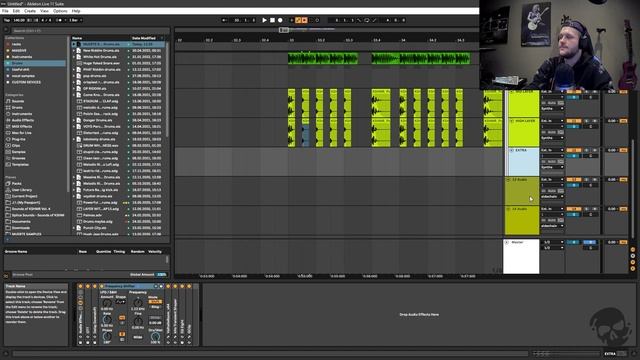
Task: Click the Stop transport button
Action: (272, 20)
